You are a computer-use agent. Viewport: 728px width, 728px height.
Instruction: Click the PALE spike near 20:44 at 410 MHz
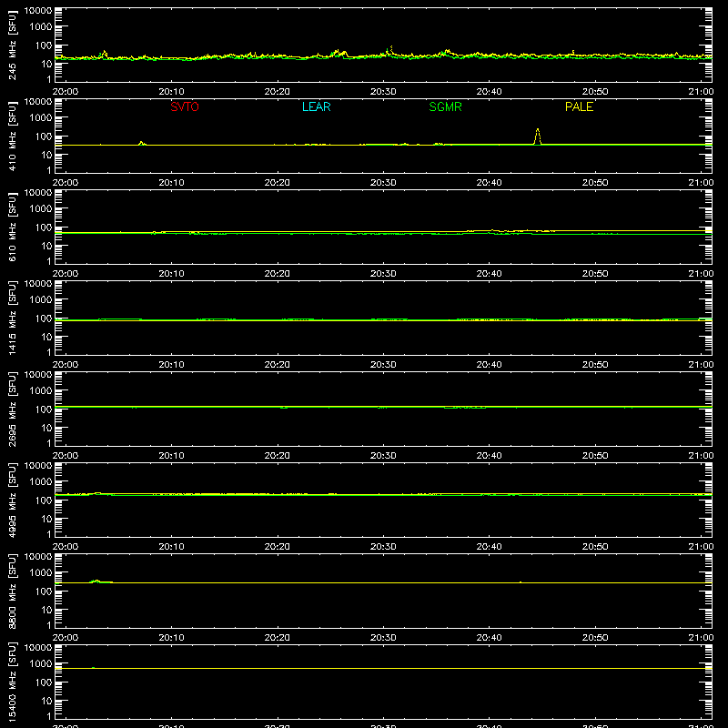(538, 136)
